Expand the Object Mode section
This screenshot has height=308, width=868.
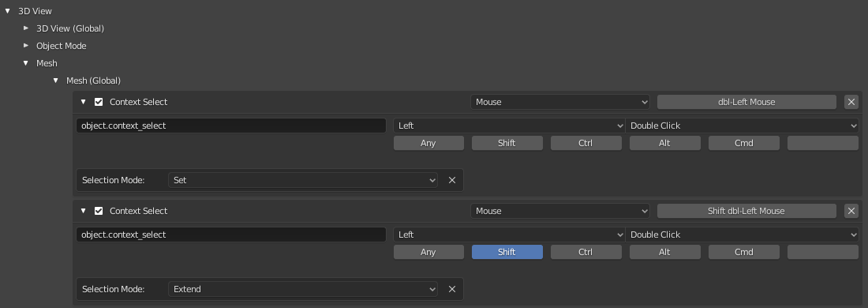pyautogui.click(x=26, y=46)
